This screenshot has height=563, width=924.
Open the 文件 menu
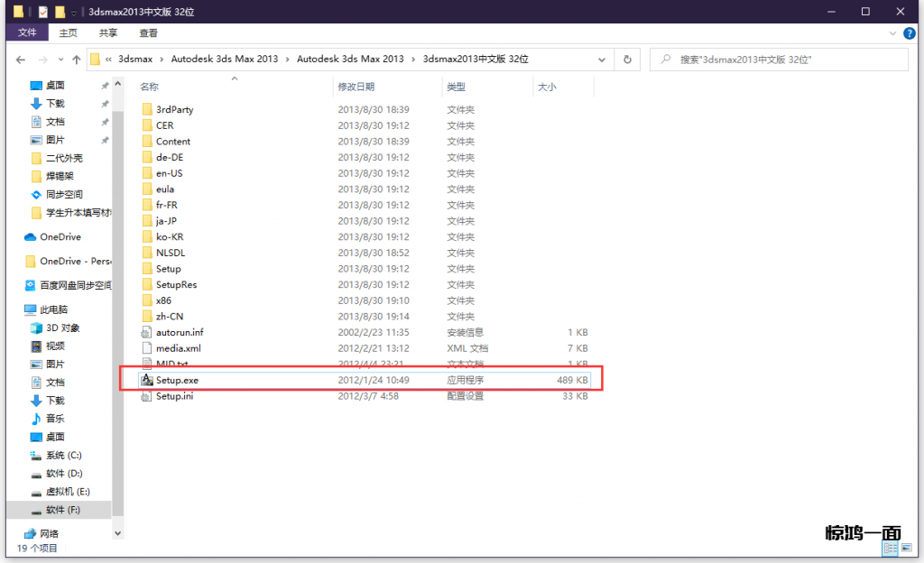point(27,32)
